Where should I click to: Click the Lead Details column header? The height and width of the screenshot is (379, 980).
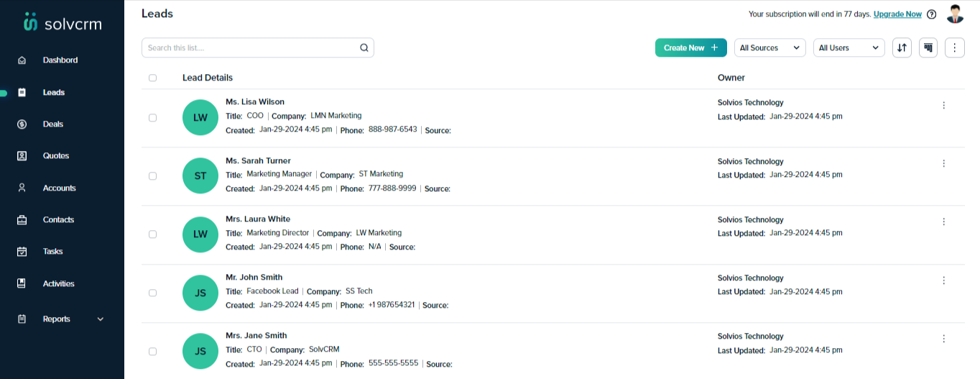[208, 78]
